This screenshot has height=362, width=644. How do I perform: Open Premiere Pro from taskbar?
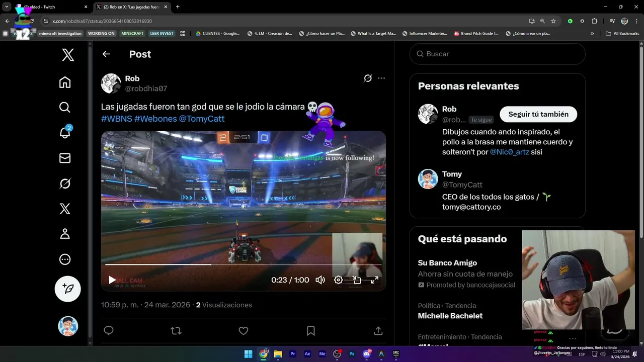coord(293,354)
